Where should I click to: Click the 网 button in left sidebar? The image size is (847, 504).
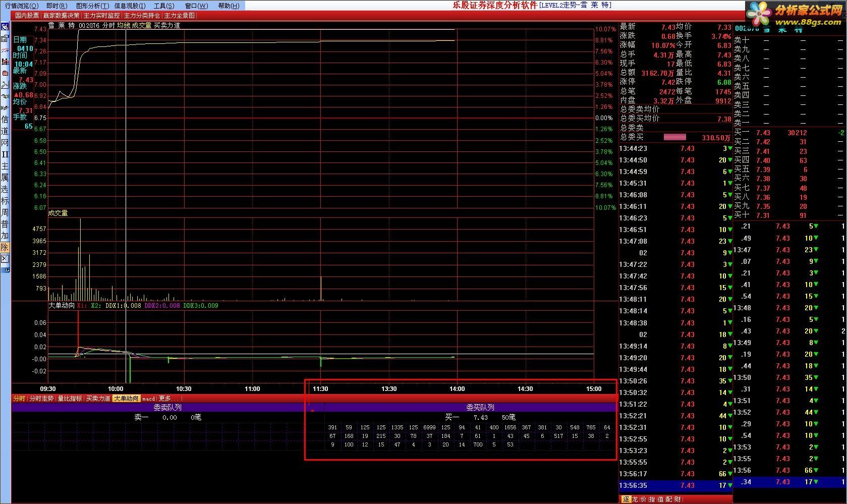5,143
